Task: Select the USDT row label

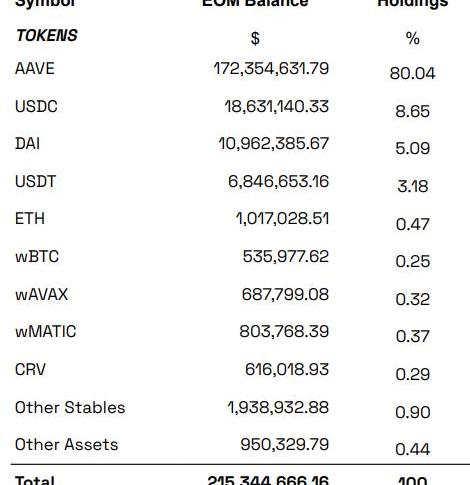Action: [x=35, y=182]
